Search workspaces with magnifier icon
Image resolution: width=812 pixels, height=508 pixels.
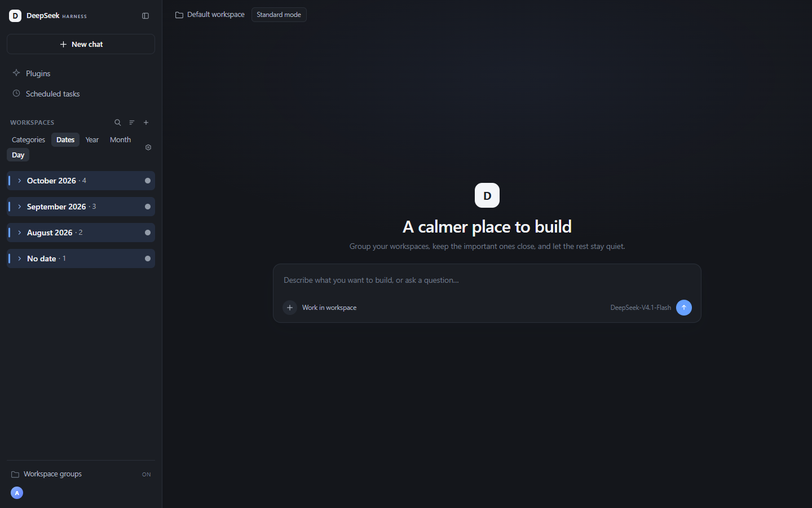(118, 122)
